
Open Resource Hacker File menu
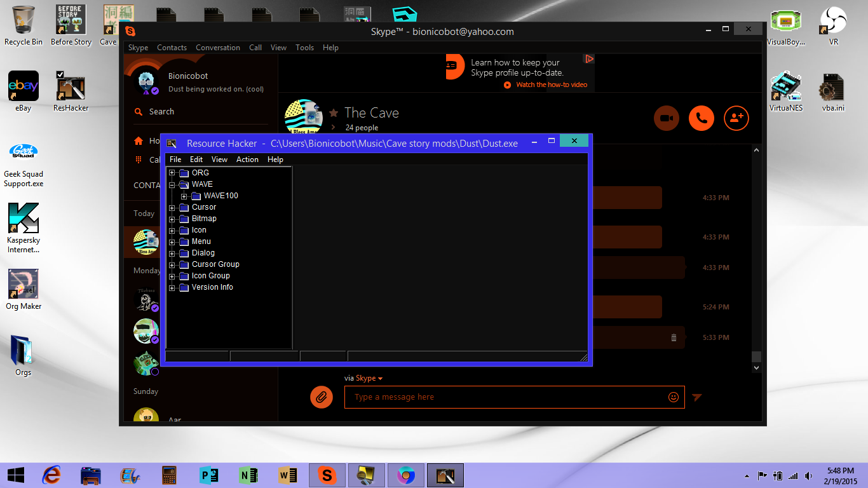tap(175, 159)
